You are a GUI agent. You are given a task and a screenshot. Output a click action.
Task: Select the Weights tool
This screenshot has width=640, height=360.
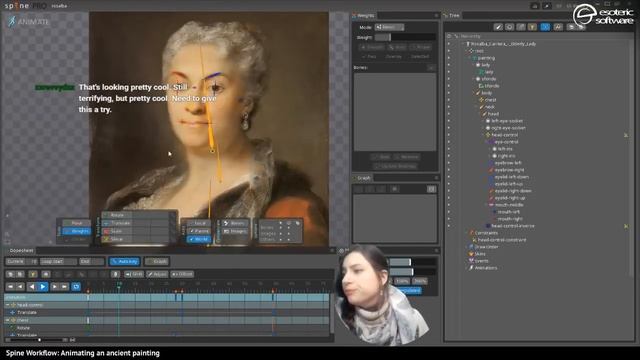pyautogui.click(x=77, y=231)
